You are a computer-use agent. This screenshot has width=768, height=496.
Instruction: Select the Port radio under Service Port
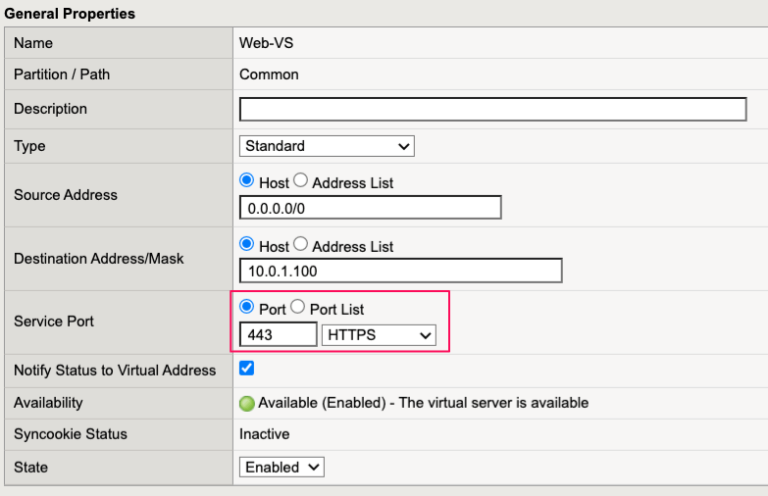pos(247,308)
